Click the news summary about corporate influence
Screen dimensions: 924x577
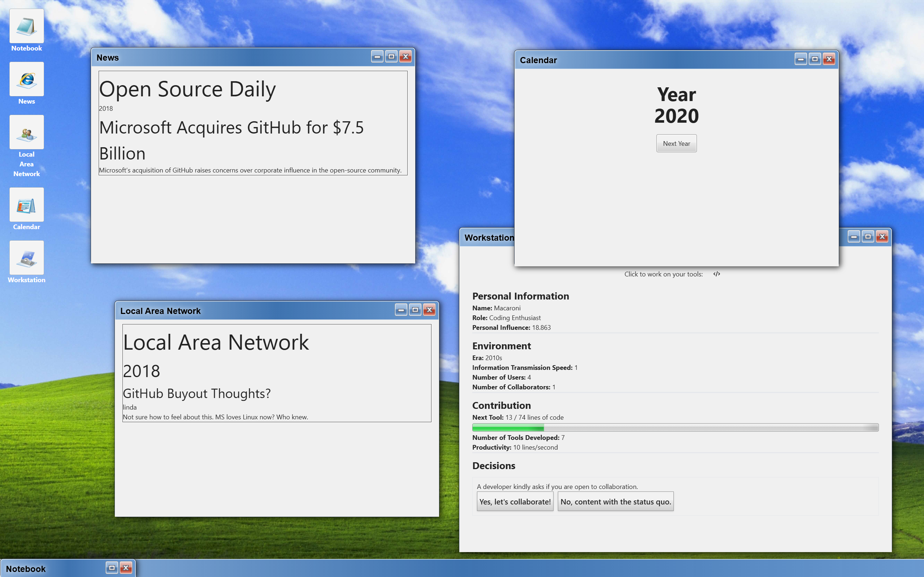click(x=250, y=170)
